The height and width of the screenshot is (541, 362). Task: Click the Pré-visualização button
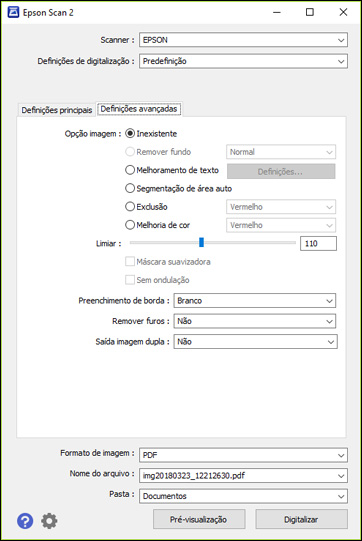199,519
